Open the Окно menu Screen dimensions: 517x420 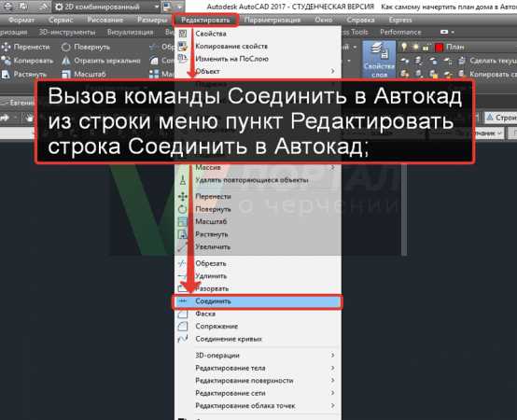tap(323, 21)
